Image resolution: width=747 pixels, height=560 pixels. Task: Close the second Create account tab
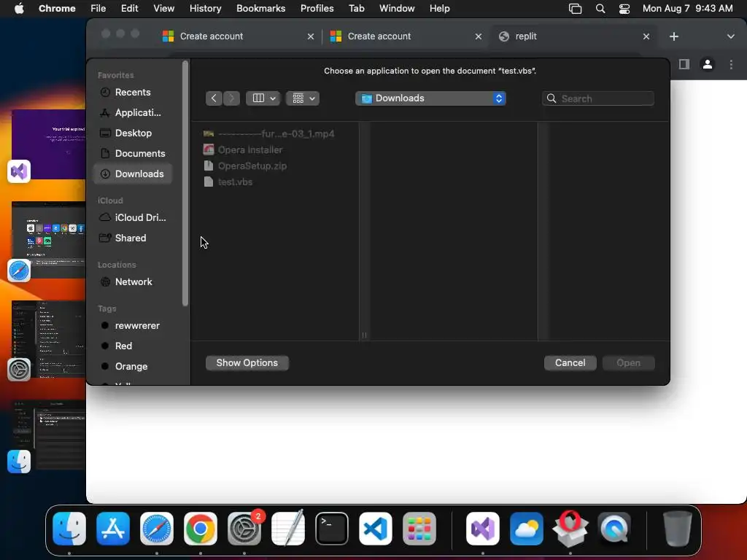coord(479,36)
